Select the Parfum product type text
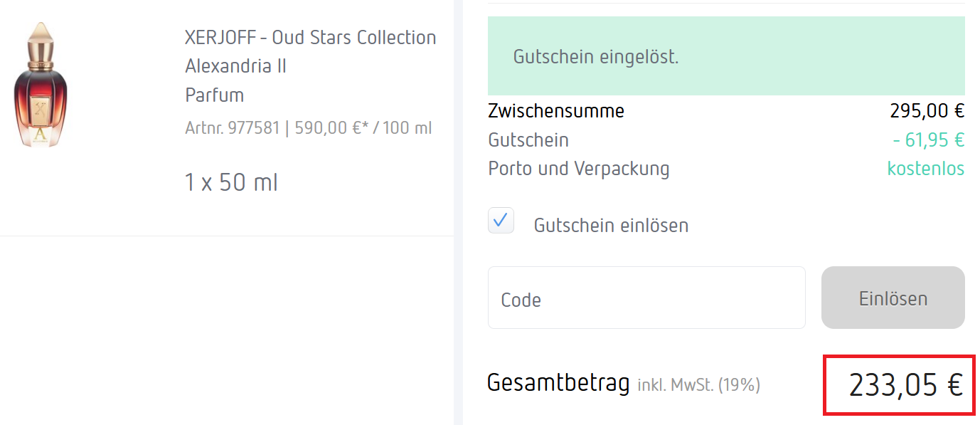This screenshot has height=425, width=980. coord(214,95)
